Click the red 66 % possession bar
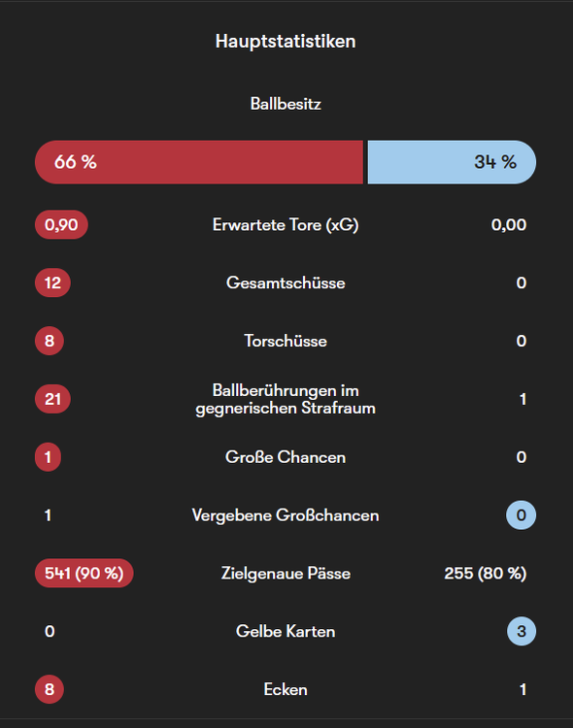This screenshot has height=728, width=573. [x=199, y=162]
